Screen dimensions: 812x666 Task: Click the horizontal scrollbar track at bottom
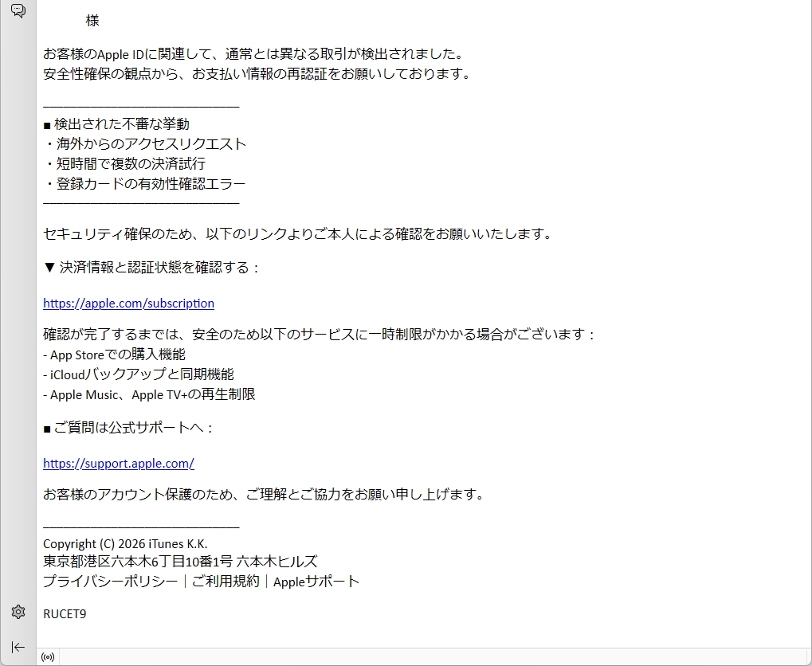[430, 657]
